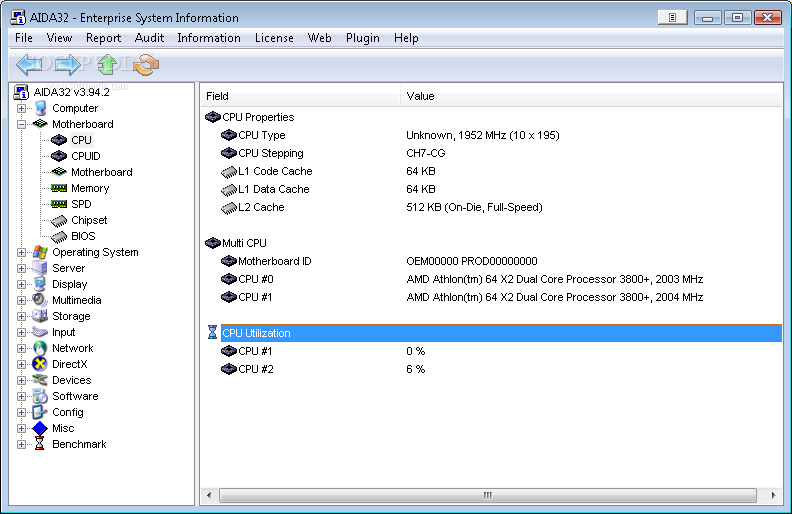Select the Motherboard sub-item under Motherboard
This screenshot has width=792, height=514.
102,172
